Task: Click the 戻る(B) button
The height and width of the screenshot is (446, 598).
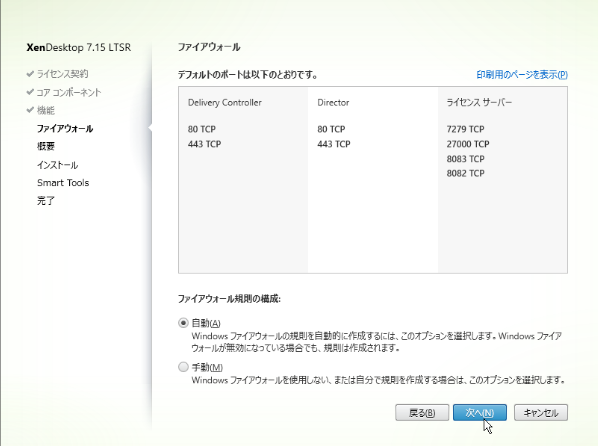Action: pos(422,412)
